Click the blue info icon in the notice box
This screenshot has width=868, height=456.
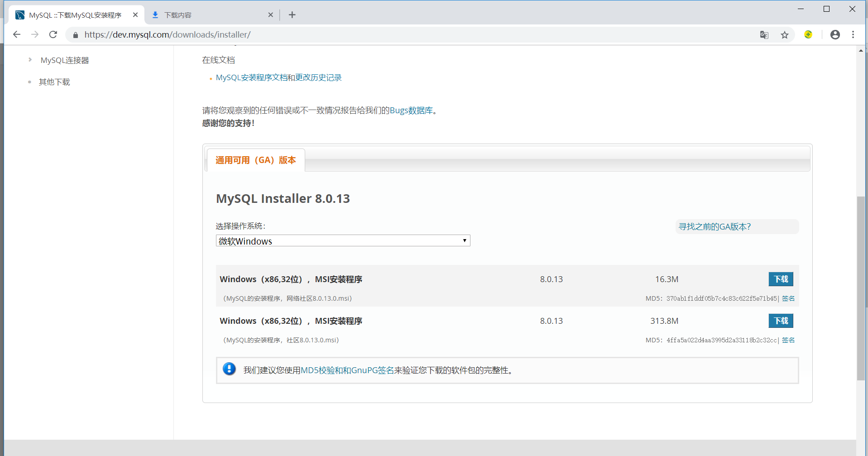(229, 369)
